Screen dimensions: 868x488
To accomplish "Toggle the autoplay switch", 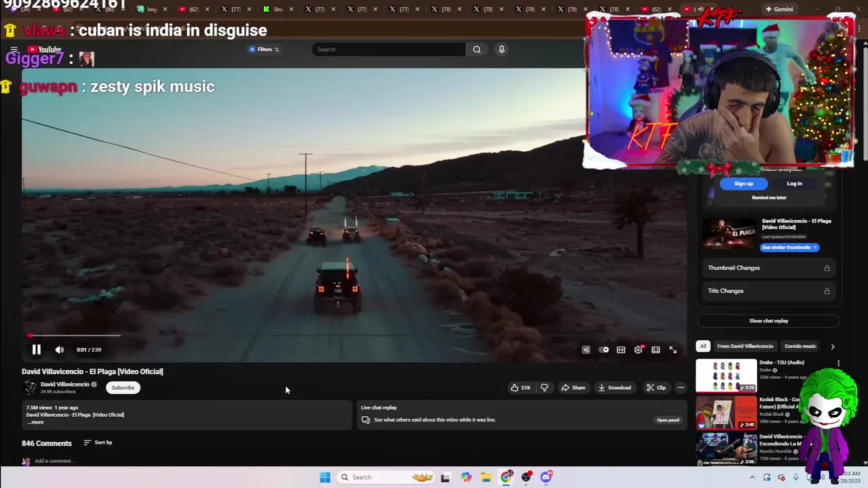I will [x=604, y=350].
